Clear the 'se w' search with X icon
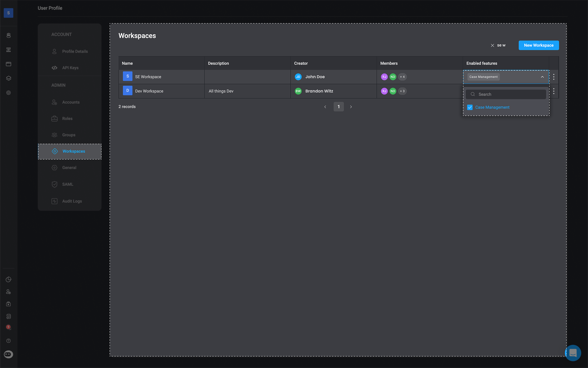 (x=492, y=45)
